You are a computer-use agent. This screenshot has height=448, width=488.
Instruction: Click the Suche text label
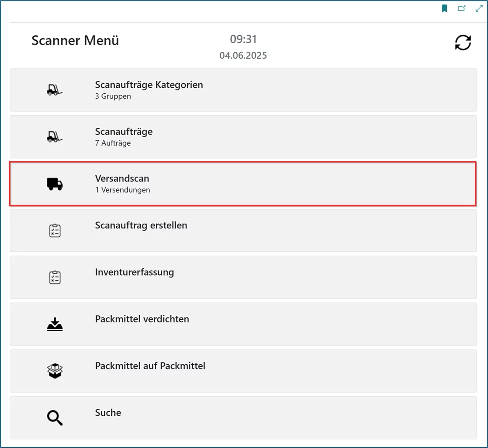point(108,413)
